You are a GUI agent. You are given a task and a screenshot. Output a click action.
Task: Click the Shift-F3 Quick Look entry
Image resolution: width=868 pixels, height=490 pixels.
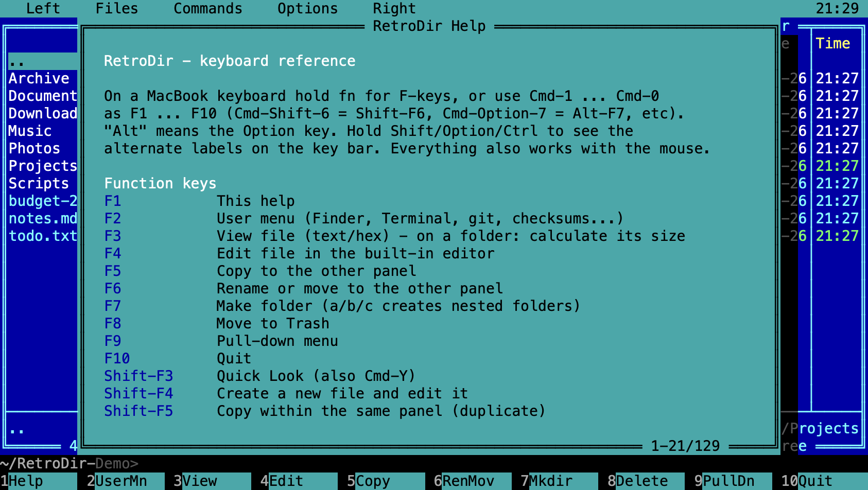[260, 376]
